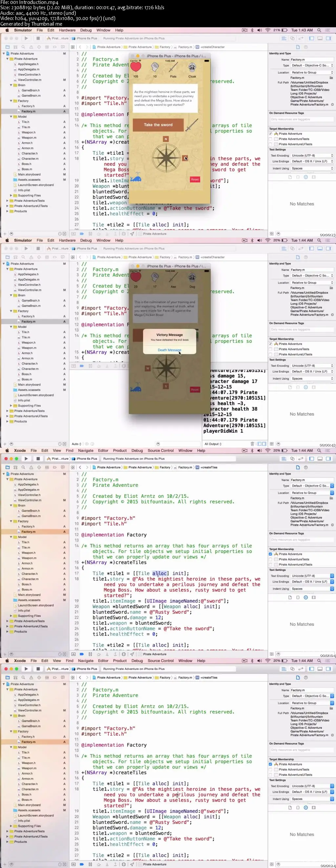Open the 'All Output' console filter in second frame
Image resolution: width=336 pixels, height=868 pixels.
(x=213, y=444)
